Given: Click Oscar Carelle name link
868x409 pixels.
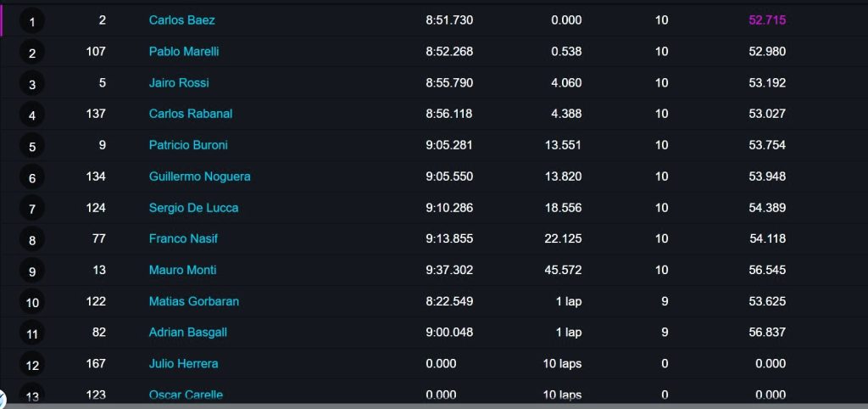Looking at the screenshot, I should tap(186, 395).
